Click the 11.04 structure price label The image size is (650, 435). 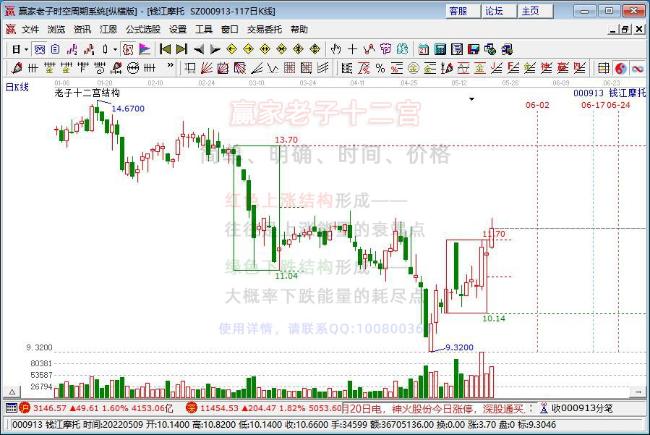(286, 276)
